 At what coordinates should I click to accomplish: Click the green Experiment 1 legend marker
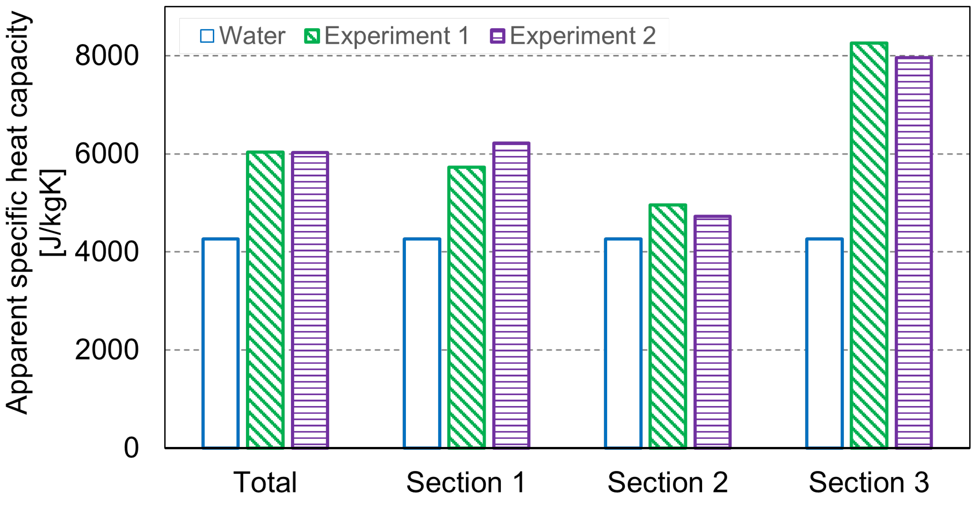[312, 36]
